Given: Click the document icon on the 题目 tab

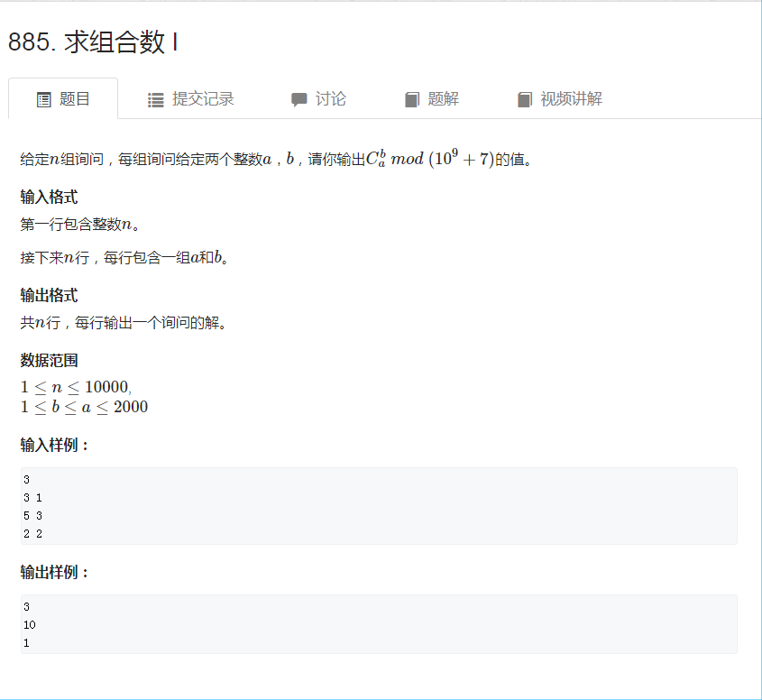Looking at the screenshot, I should tap(42, 99).
